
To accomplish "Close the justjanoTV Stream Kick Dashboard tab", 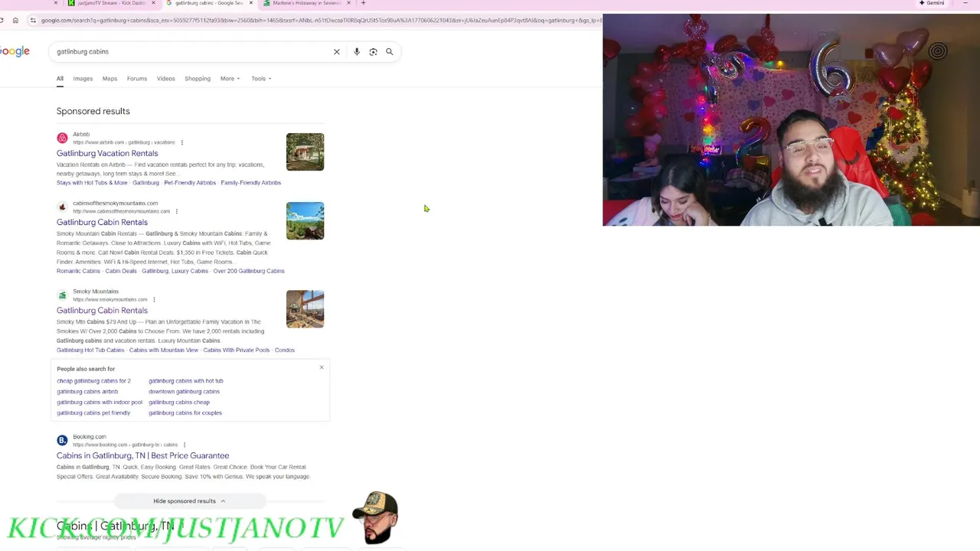I will click(153, 3).
